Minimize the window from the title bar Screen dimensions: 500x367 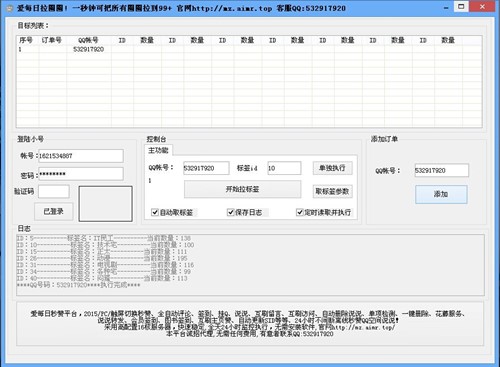pyautogui.click(x=446, y=7)
